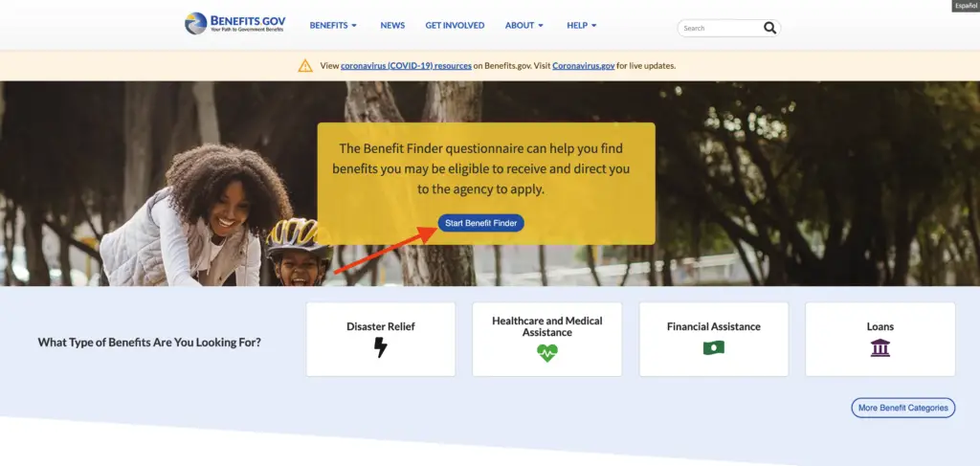Click the Benefits.gov logo
The image size is (980, 466).
coord(235,24)
